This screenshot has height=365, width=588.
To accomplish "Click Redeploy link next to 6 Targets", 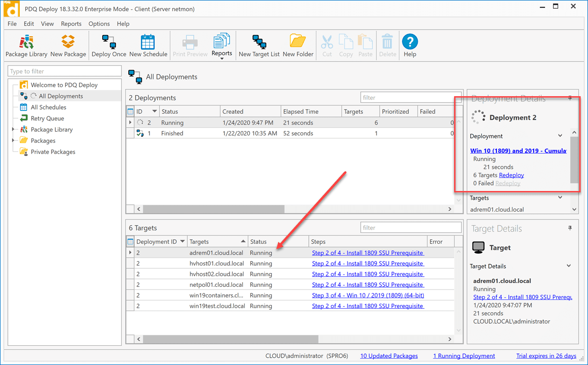I will [511, 175].
